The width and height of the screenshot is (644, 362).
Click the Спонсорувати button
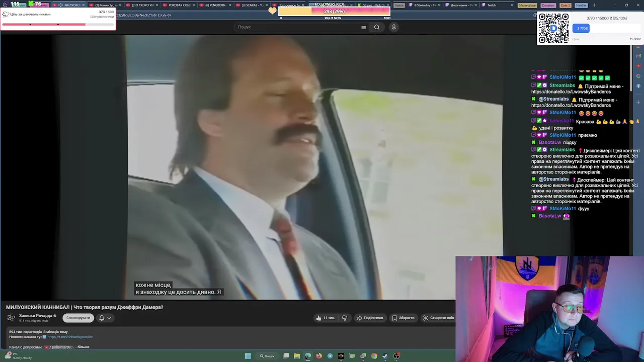point(78,318)
